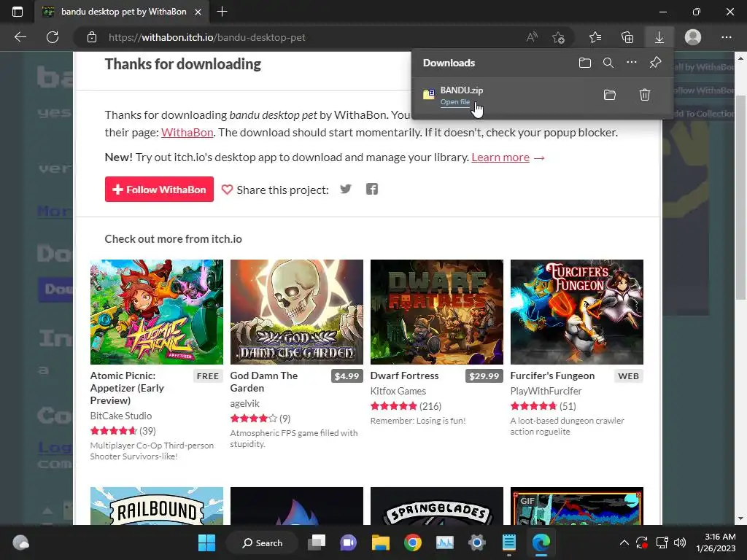Open the Dwarf Fortress thumbnail
This screenshot has height=560, width=747.
pyautogui.click(x=437, y=312)
